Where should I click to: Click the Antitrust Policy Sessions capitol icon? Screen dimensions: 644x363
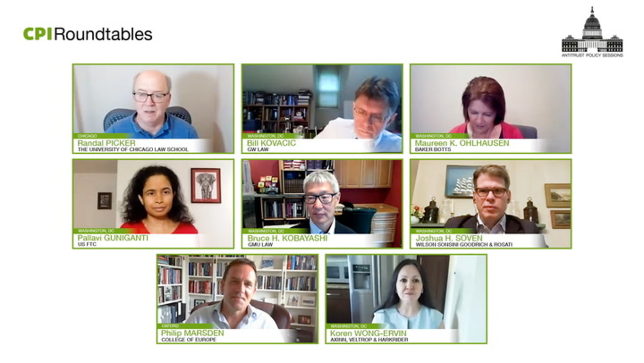point(592,30)
